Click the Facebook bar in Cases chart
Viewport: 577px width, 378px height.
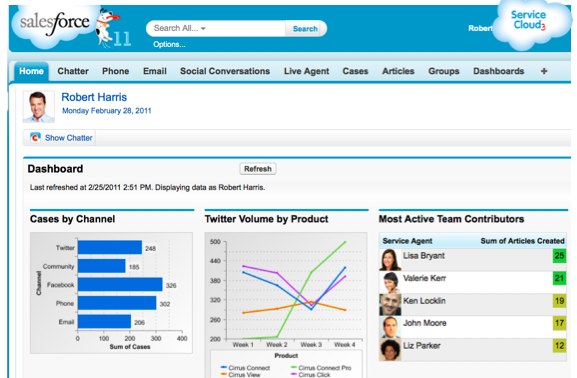[120, 285]
